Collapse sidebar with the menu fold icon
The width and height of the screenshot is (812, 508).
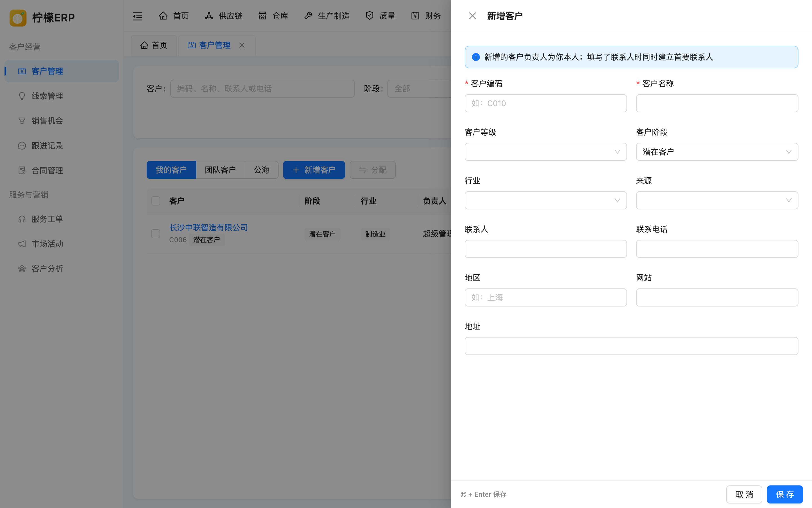pyautogui.click(x=138, y=16)
